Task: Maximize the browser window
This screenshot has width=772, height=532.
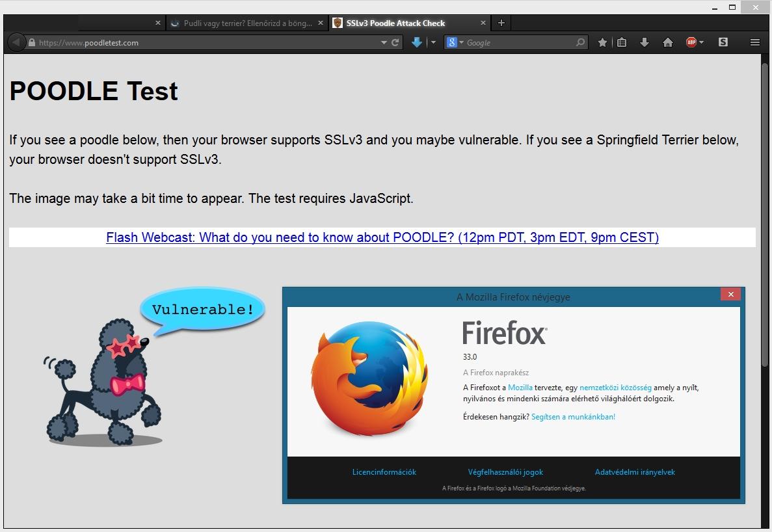Action: click(732, 7)
